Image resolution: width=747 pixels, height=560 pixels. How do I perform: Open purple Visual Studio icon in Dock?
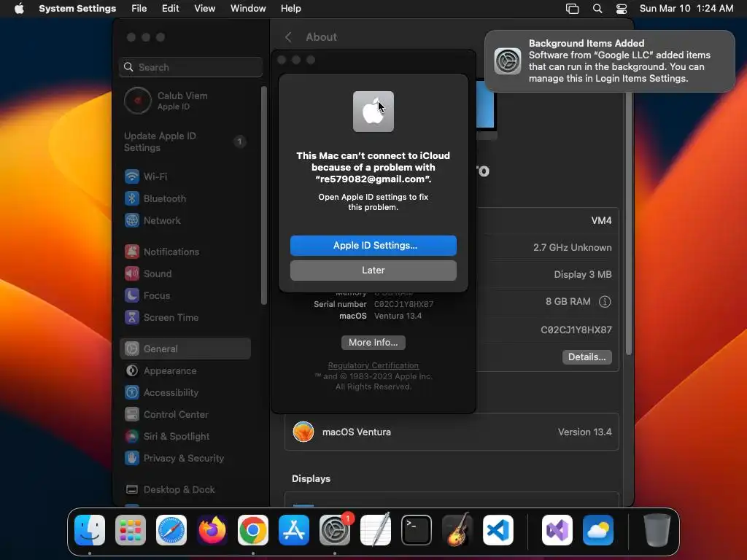pos(557,530)
